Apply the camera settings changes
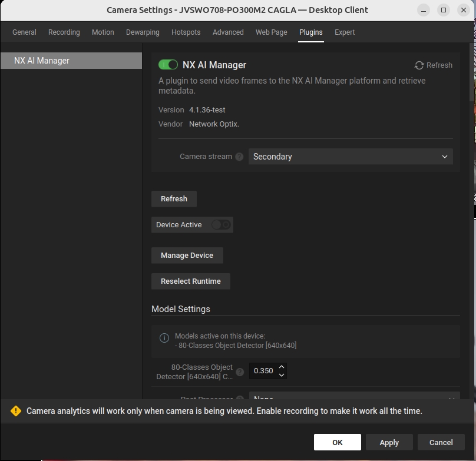 pyautogui.click(x=389, y=443)
